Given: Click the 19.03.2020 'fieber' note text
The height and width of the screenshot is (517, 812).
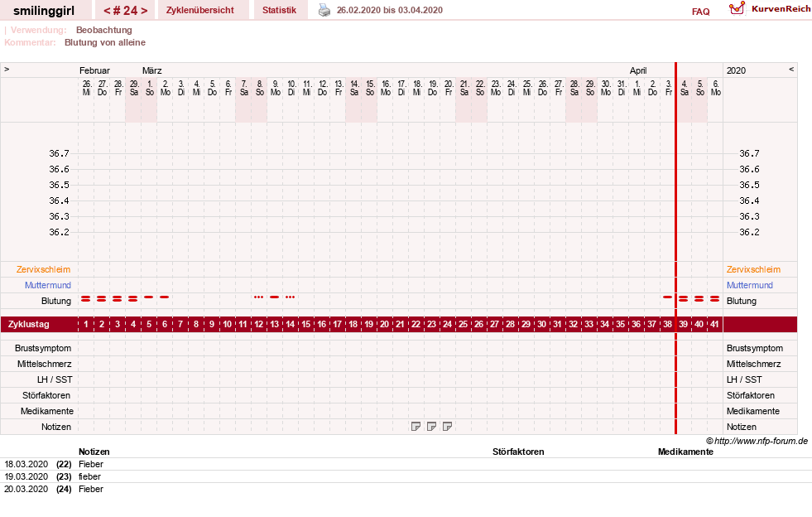Looking at the screenshot, I should point(89,476).
